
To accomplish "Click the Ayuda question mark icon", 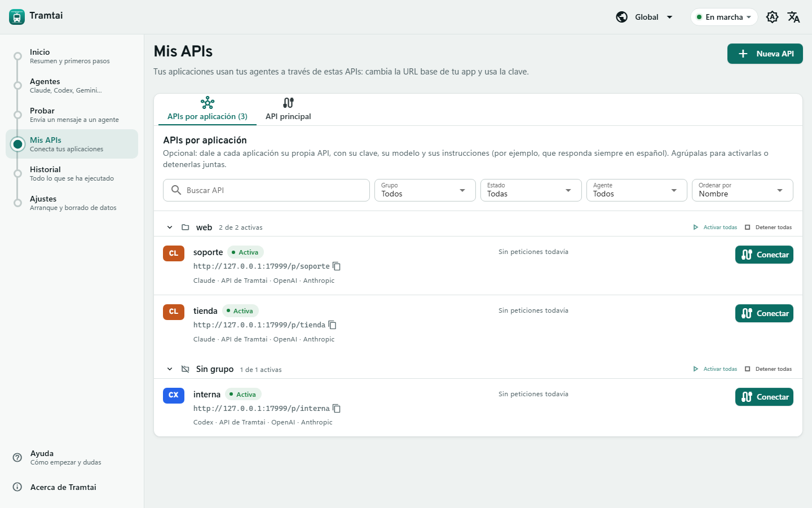I will 17,457.
